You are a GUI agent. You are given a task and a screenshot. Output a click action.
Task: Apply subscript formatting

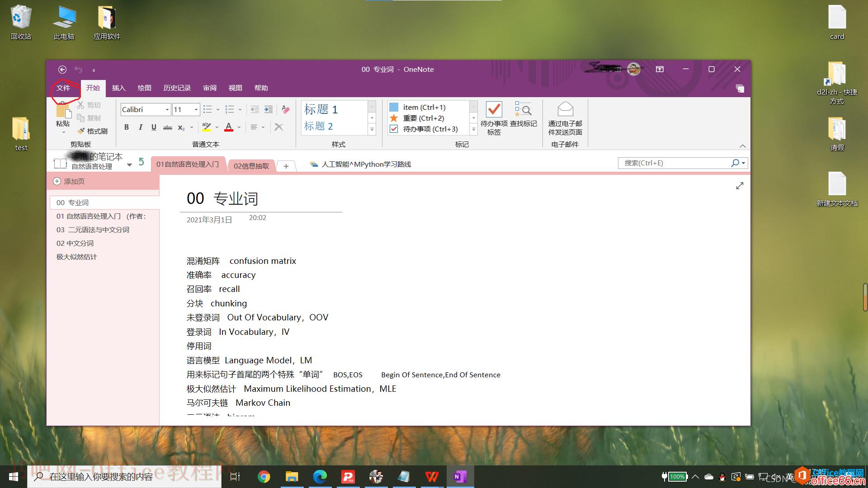pyautogui.click(x=181, y=127)
